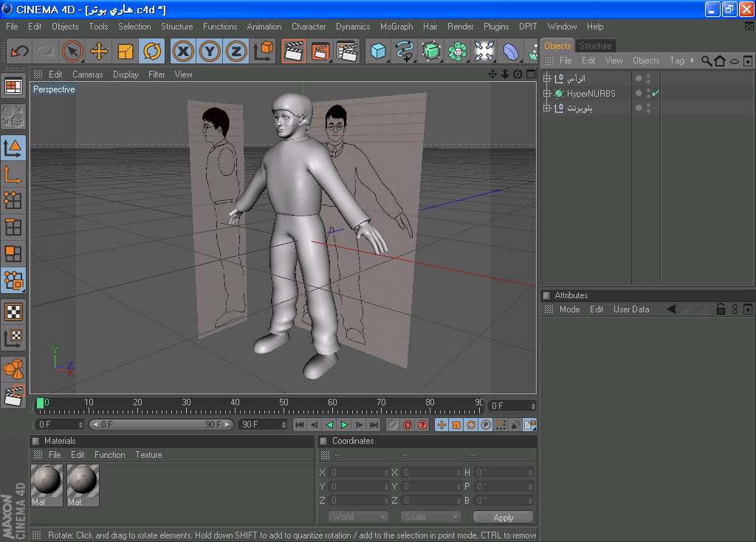Open the MoGraph menu
The width and height of the screenshot is (756, 542).
[396, 27]
